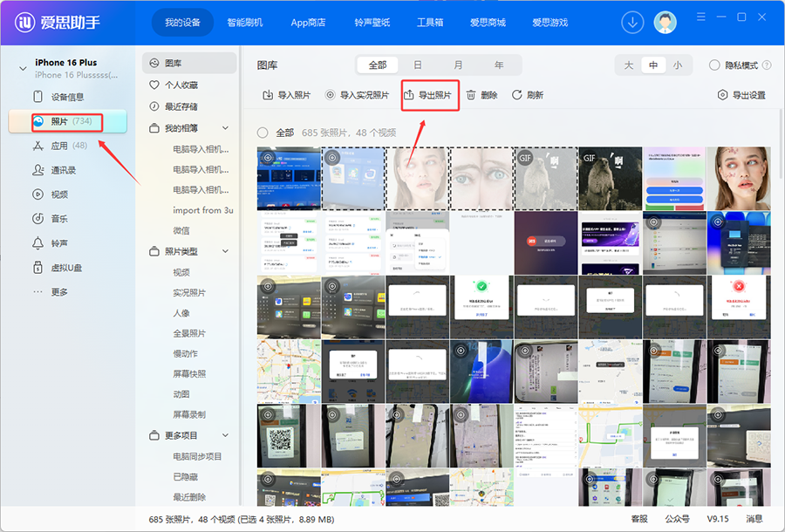The height and width of the screenshot is (532, 785).
Task: Click version V9.15 in status bar
Action: (x=718, y=519)
